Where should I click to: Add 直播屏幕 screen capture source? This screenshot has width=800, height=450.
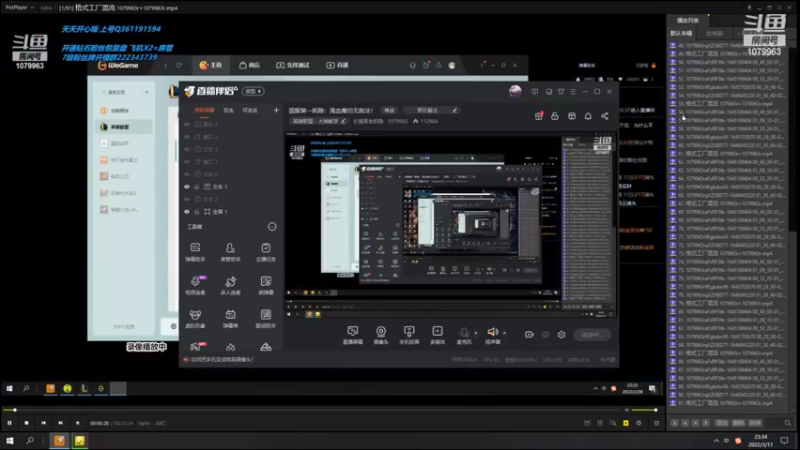pos(353,335)
